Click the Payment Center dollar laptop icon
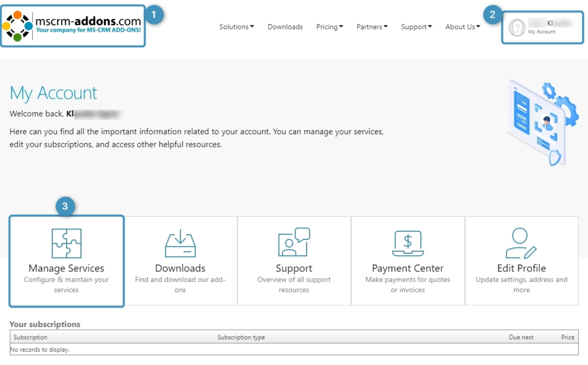This screenshot has width=588, height=365. [x=408, y=243]
